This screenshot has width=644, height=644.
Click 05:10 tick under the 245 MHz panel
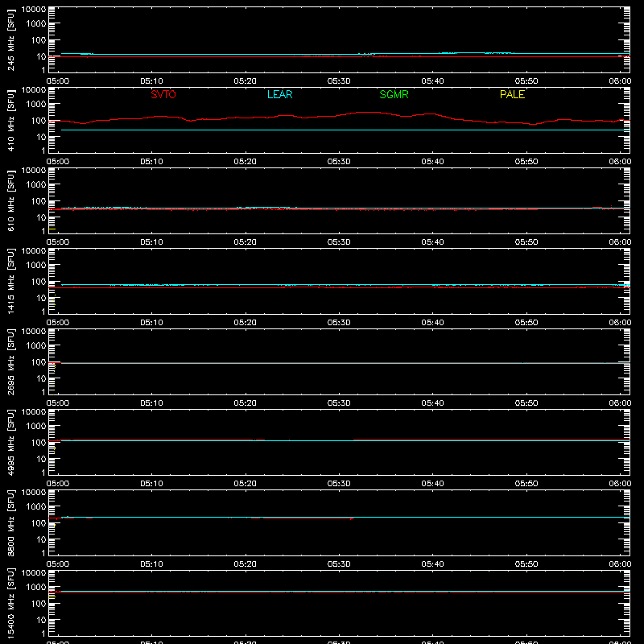[151, 81]
